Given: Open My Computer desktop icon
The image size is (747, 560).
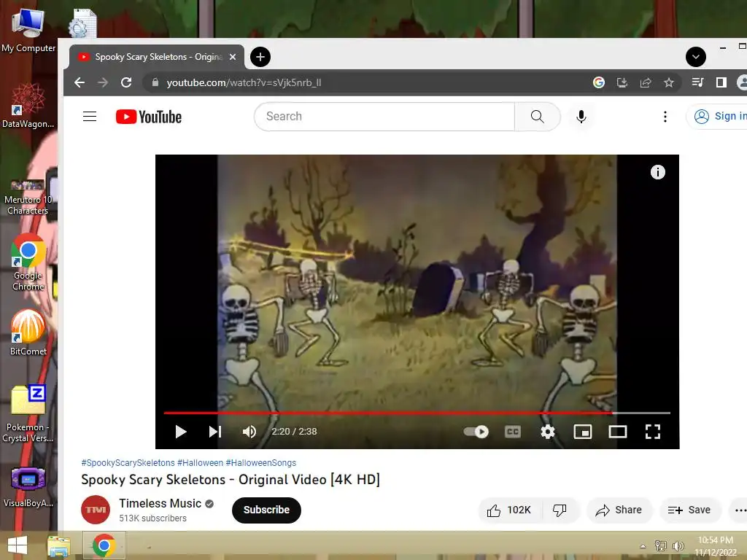Looking at the screenshot, I should (28, 30).
